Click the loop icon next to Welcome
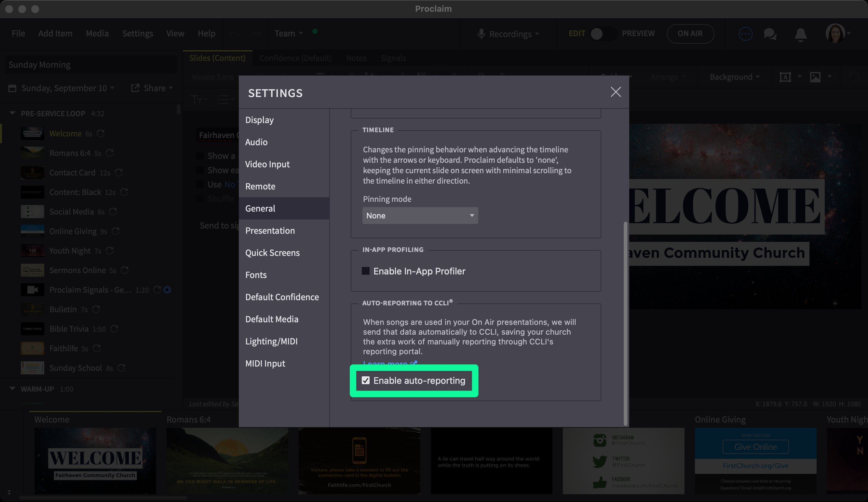This screenshot has width=868, height=502. tap(100, 133)
